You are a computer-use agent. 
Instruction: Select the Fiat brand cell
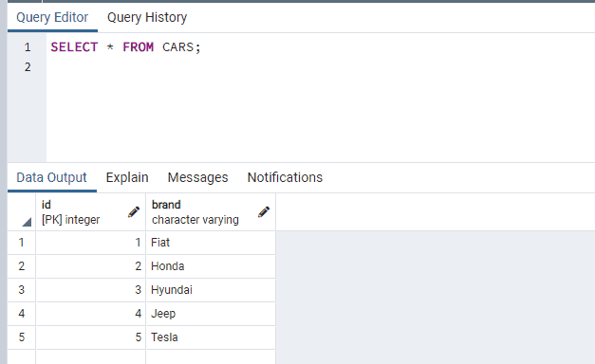pos(211,243)
